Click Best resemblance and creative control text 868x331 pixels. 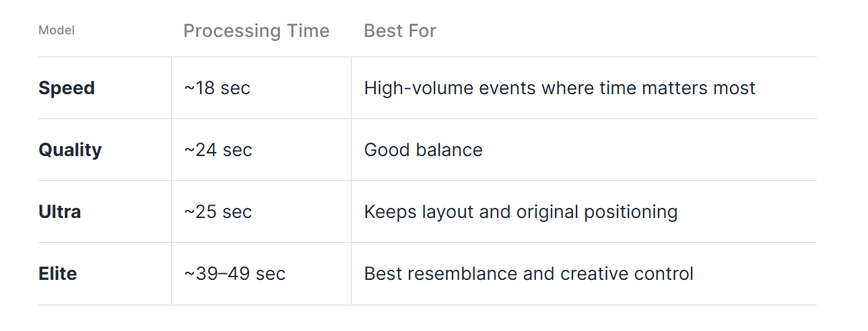point(529,274)
